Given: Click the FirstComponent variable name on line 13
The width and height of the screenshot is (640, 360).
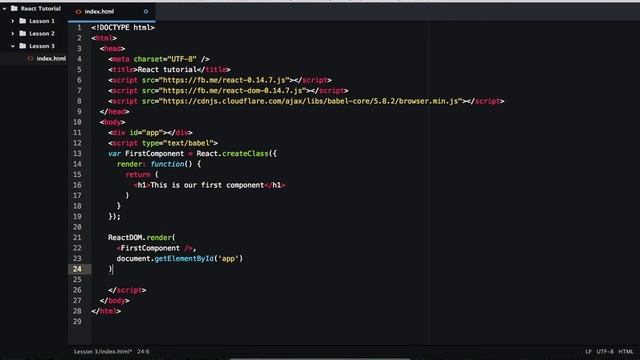Looking at the screenshot, I should click(x=154, y=154).
